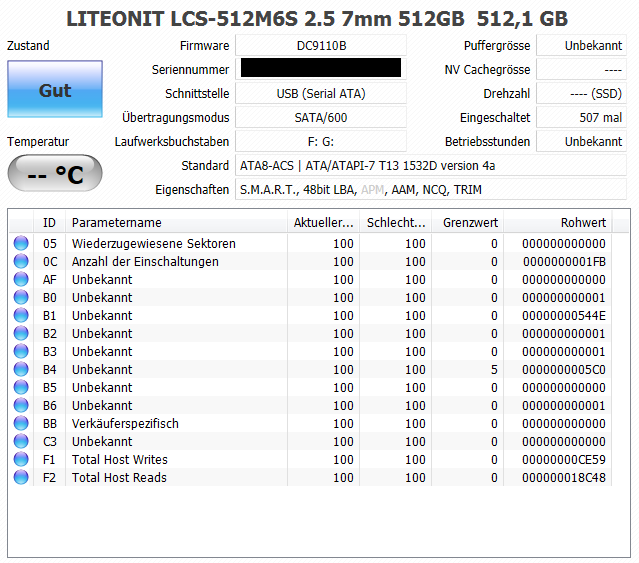Click the Aktueller... column header
The image size is (639, 563).
[x=324, y=222]
